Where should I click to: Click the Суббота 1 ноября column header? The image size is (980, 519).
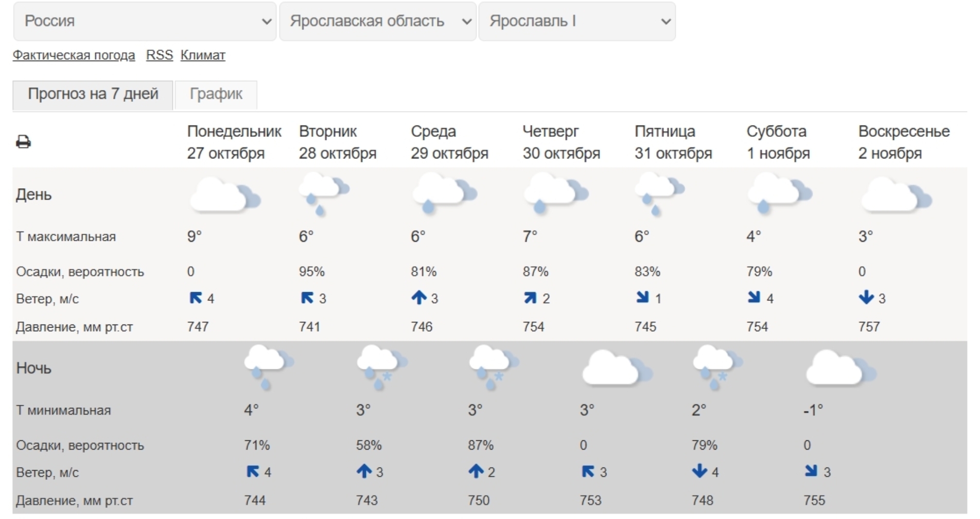click(778, 142)
